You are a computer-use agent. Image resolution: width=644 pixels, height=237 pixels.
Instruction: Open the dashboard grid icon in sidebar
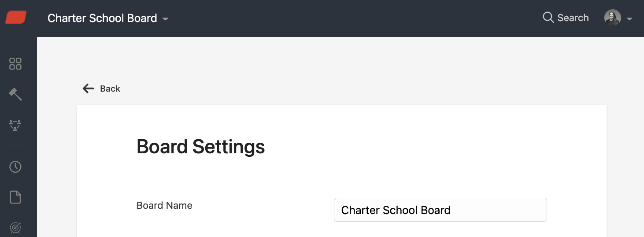[x=15, y=64]
